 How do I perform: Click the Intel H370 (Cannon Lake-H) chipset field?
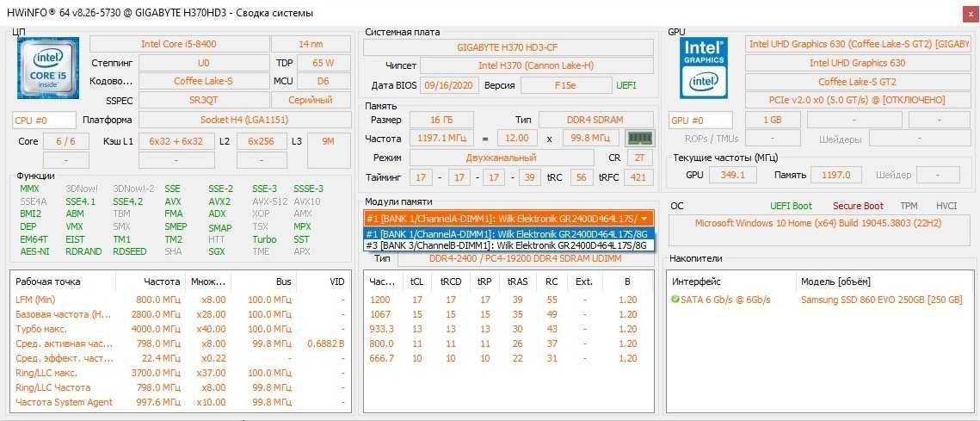pos(537,65)
